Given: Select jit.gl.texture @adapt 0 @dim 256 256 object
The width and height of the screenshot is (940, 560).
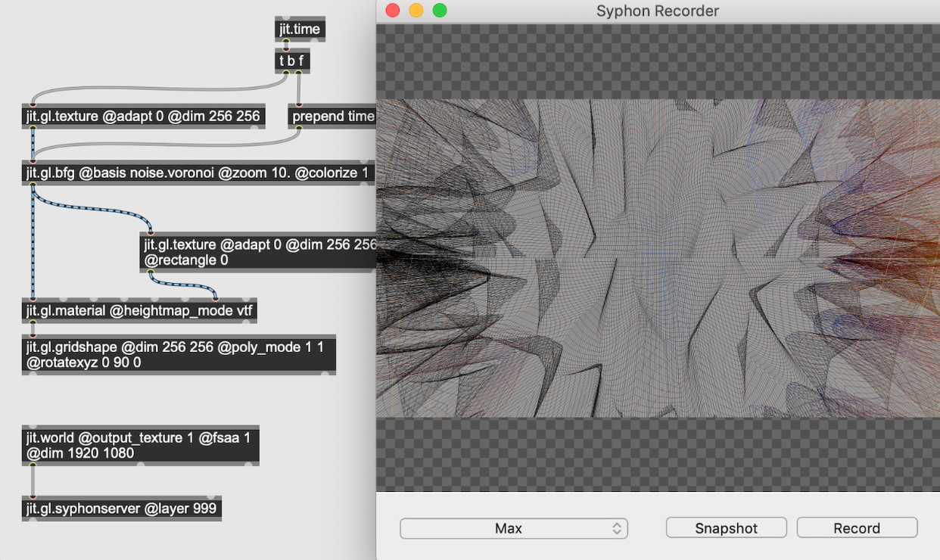Looking at the screenshot, I should 143,116.
